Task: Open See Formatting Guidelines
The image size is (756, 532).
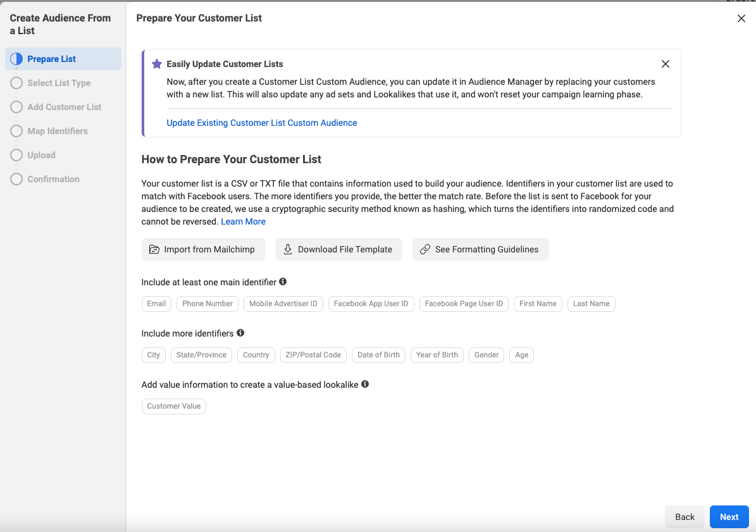Action: [480, 249]
